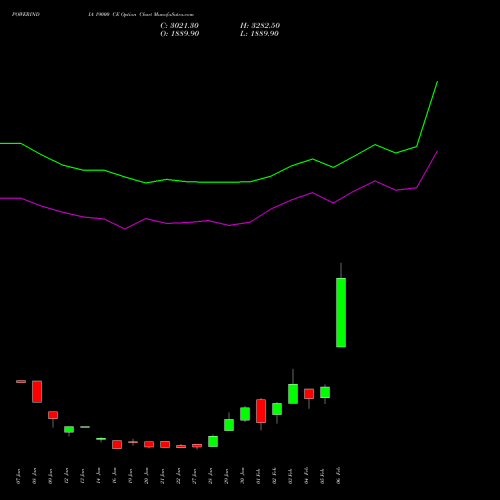The height and width of the screenshot is (500, 500).
Task: Select the red candlestick for 16 Jan
Action: (117, 444)
